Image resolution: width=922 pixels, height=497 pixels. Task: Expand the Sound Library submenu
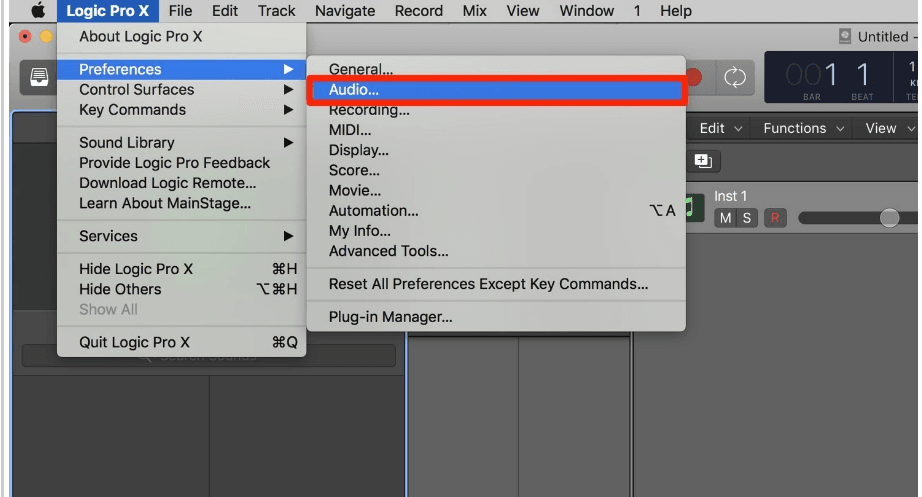pyautogui.click(x=182, y=143)
